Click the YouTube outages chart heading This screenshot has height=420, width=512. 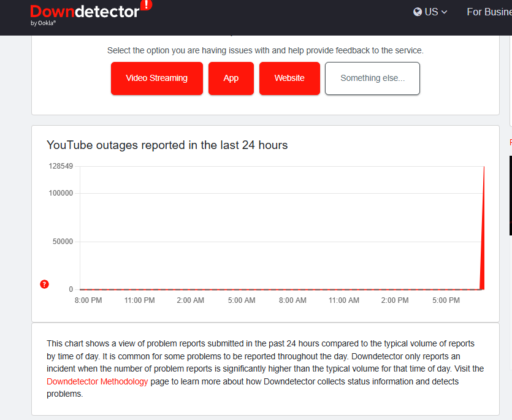click(x=167, y=145)
